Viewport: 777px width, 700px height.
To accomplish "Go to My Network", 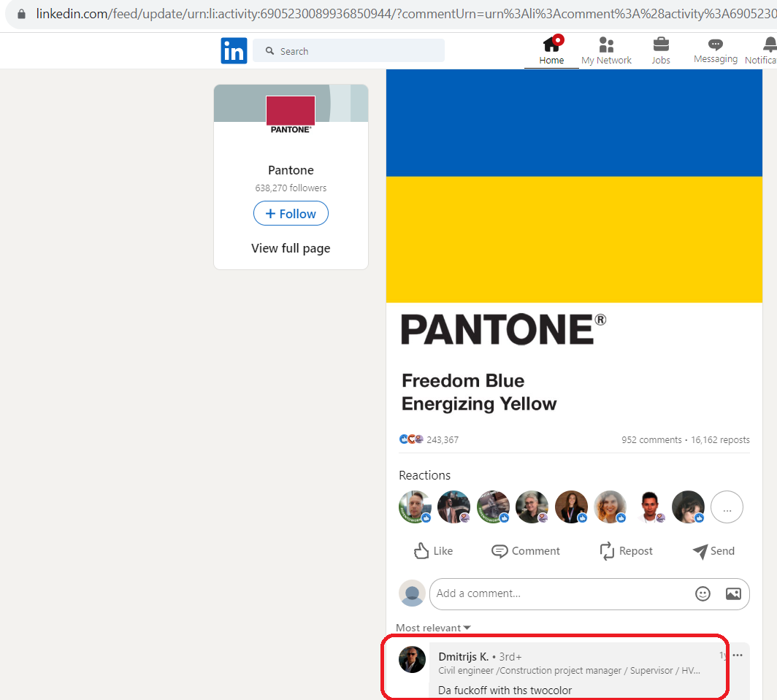I will 607,50.
